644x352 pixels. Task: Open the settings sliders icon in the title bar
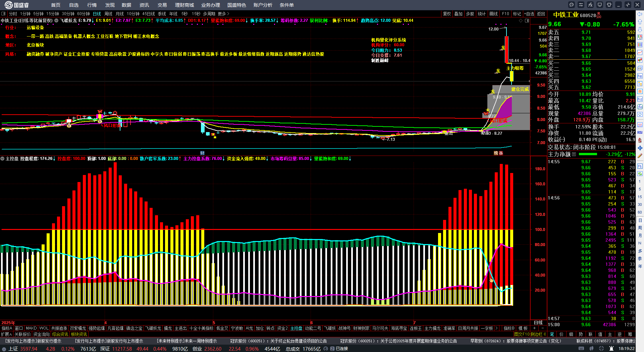[581, 5]
